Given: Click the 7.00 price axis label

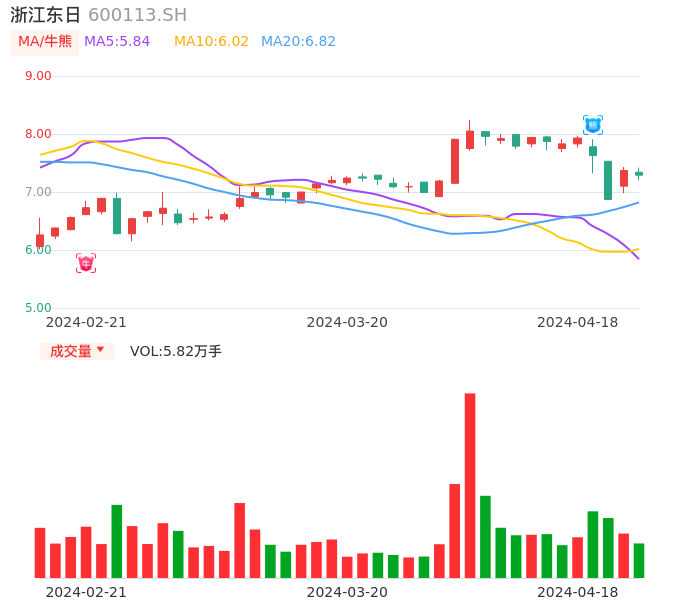Looking at the screenshot, I should [x=38, y=192].
